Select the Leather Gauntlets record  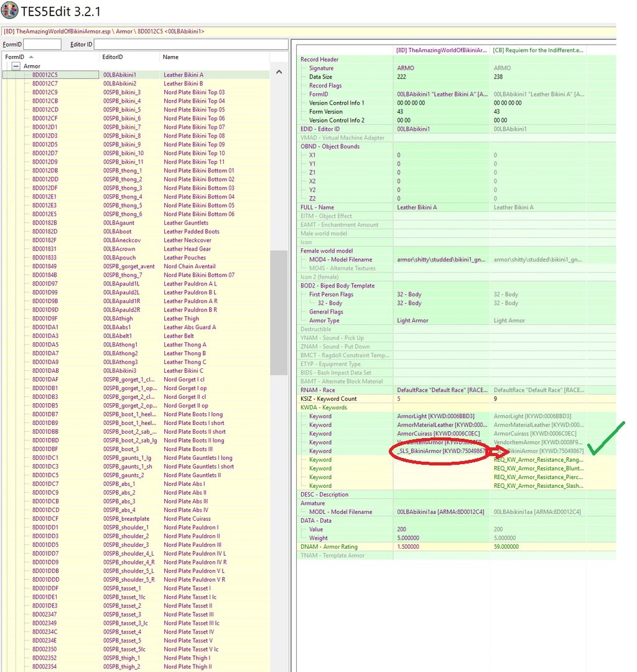(x=136, y=223)
